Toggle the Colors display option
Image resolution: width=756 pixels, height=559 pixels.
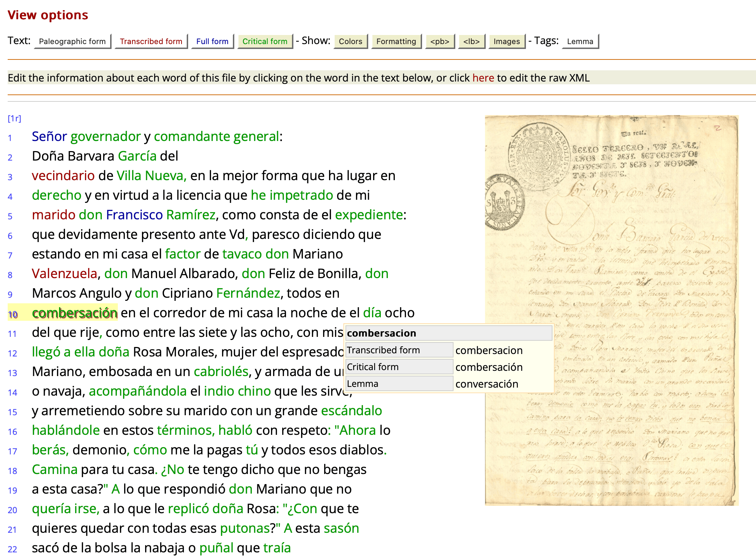350,41
